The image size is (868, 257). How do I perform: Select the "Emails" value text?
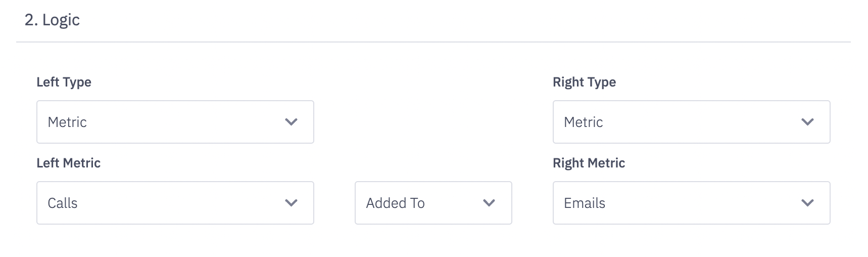click(x=584, y=203)
